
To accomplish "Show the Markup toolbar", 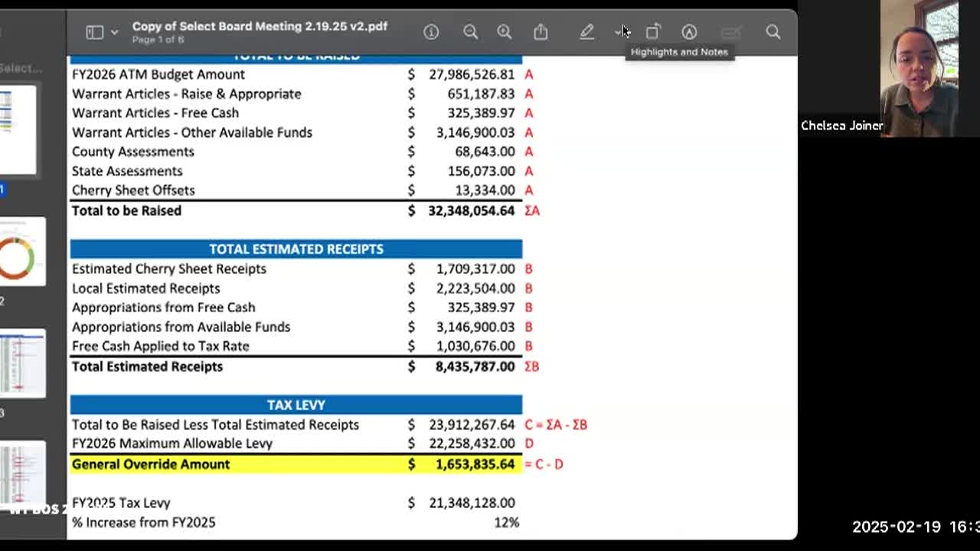I will click(689, 32).
